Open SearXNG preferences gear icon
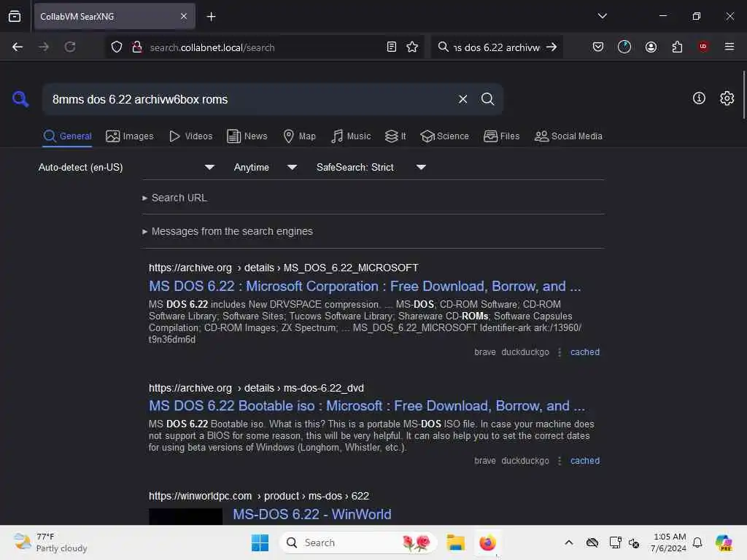The image size is (747, 560). click(727, 98)
